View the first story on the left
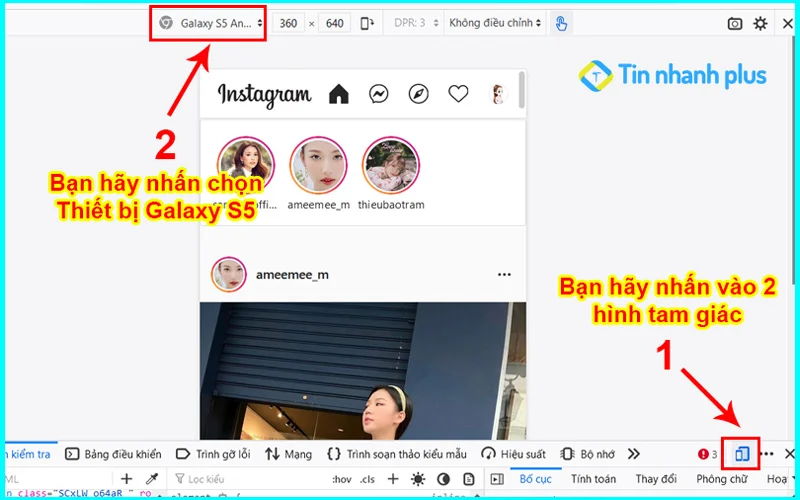800x500 pixels. coord(245,165)
